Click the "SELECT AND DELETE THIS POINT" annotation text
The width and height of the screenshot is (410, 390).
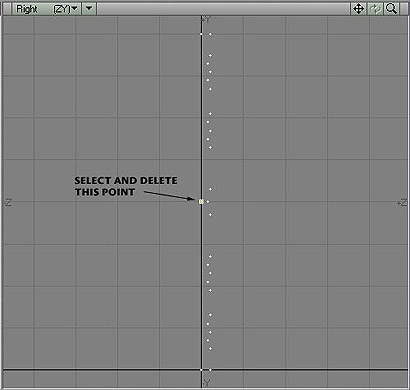pyautogui.click(x=126, y=186)
